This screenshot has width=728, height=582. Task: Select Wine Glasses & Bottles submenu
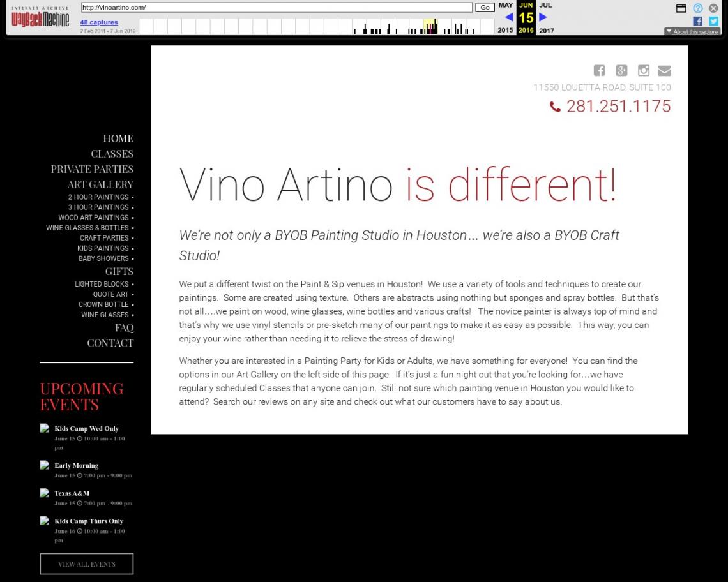[x=87, y=227]
